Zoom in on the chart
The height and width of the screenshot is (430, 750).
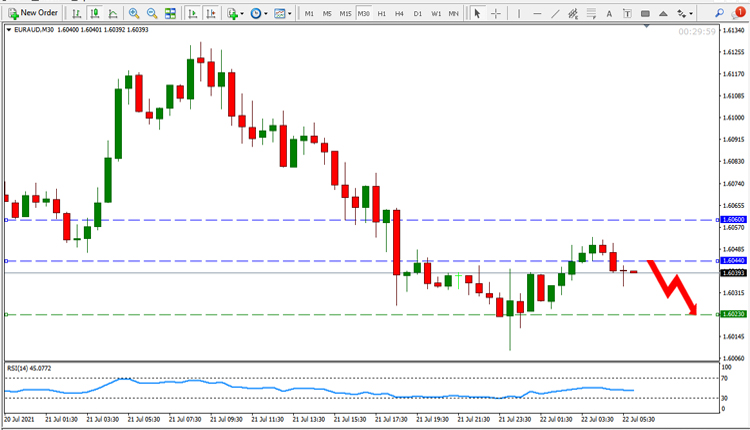click(134, 13)
